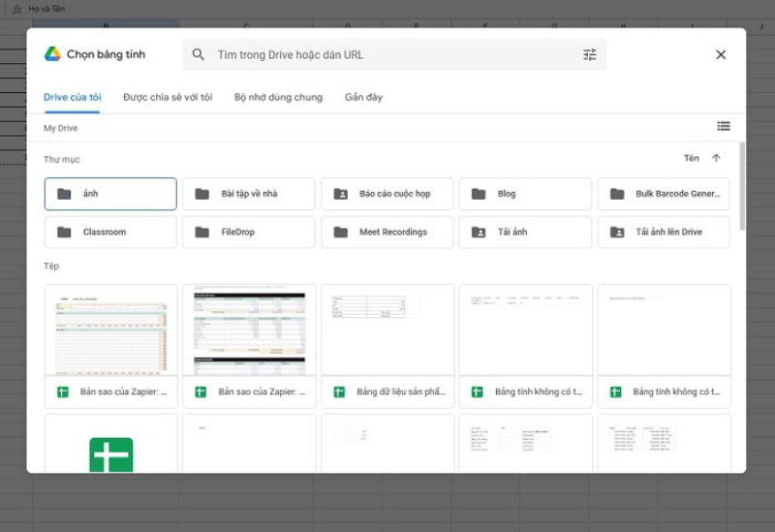Click the FileDrop folder icon
775x532 pixels.
tap(202, 232)
